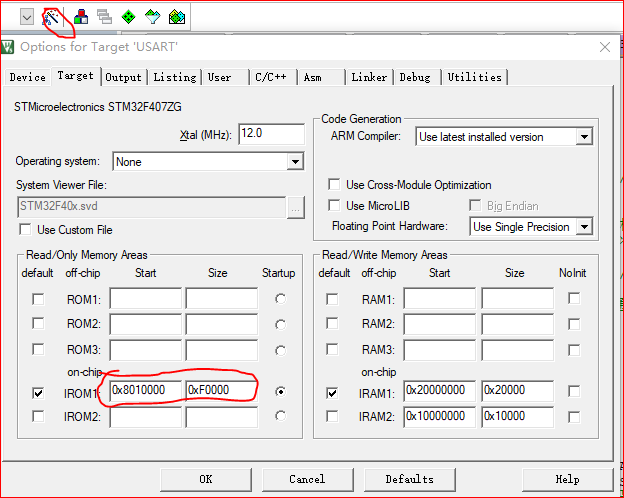Click the IRAM1 Start field 0x20000000
This screenshot has width=624, height=498.
(439, 391)
